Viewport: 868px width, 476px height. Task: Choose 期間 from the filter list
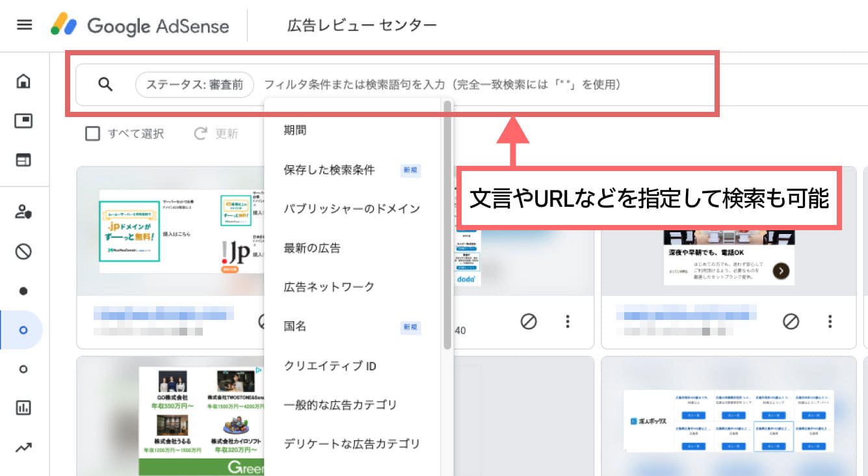tap(295, 131)
